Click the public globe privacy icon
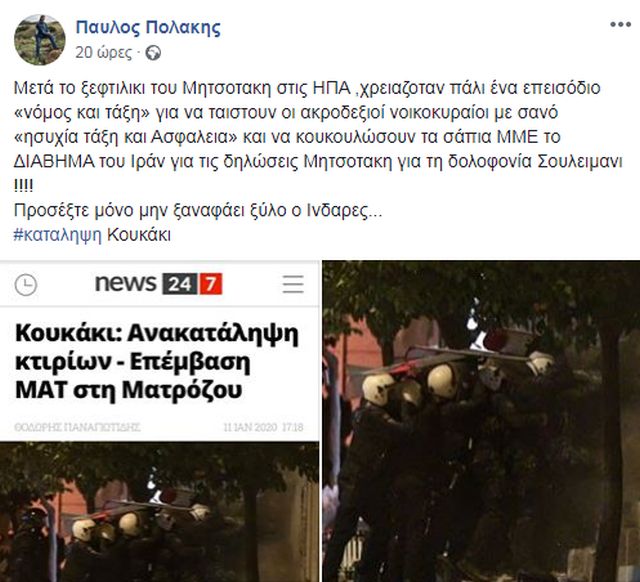This screenshot has width=640, height=582. pos(153,53)
